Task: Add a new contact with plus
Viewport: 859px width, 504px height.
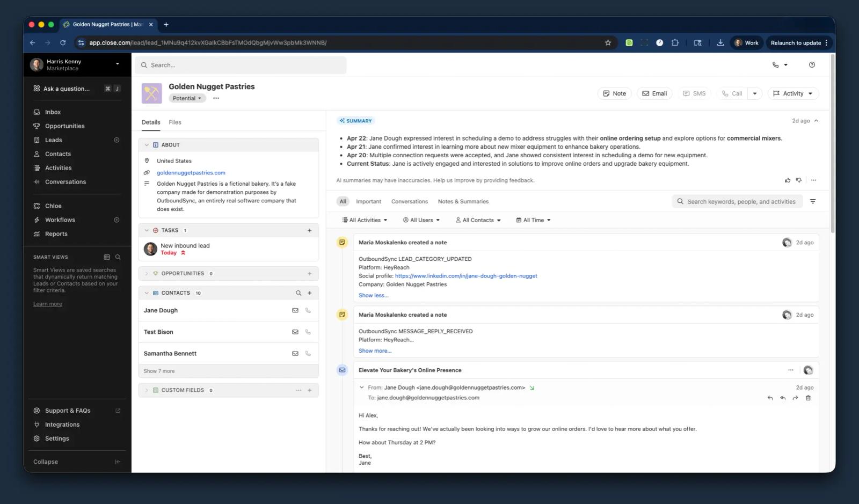Action: tap(309, 293)
